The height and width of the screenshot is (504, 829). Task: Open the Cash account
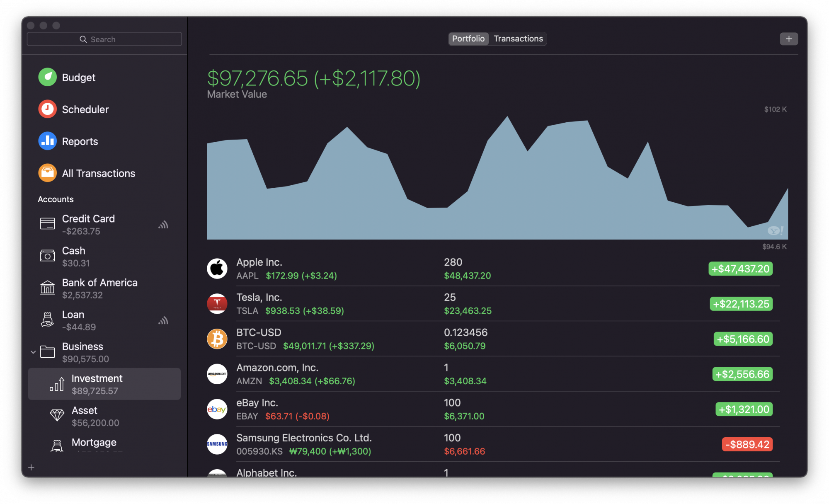click(74, 256)
